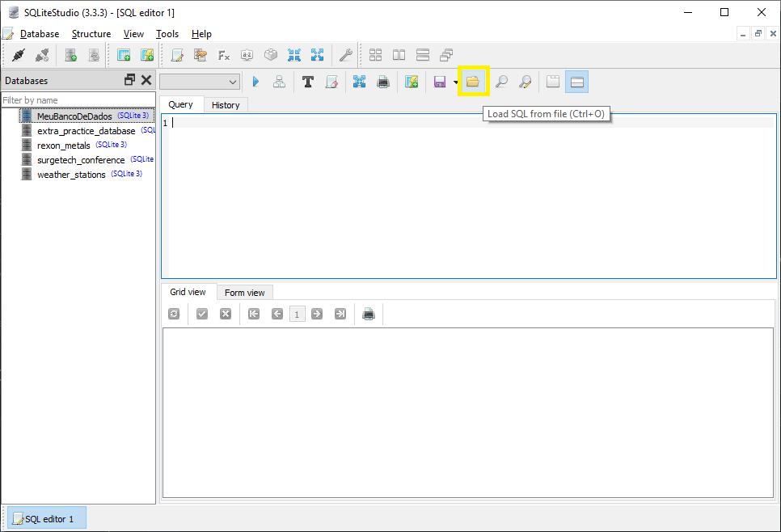Click the Create a table icon
Image resolution: width=781 pixels, height=532 pixels.
[x=124, y=55]
